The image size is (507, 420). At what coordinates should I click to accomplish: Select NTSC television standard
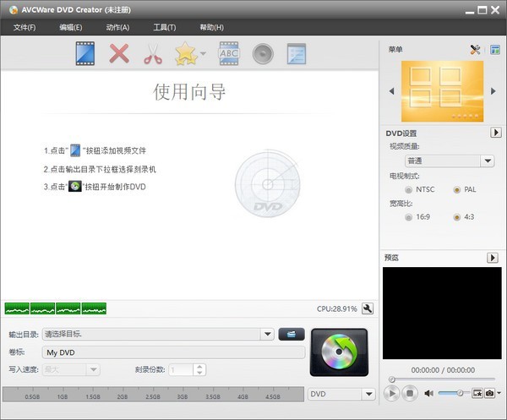point(409,189)
